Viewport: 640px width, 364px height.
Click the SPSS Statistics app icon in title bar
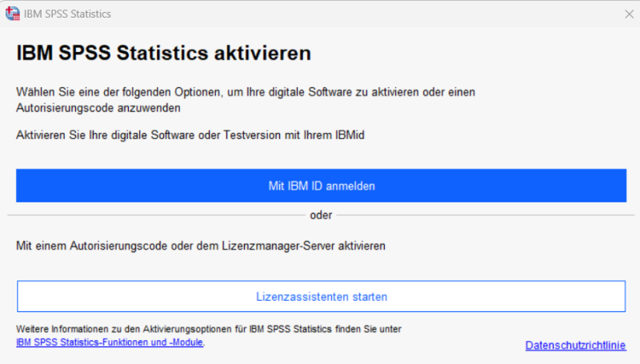coord(13,14)
